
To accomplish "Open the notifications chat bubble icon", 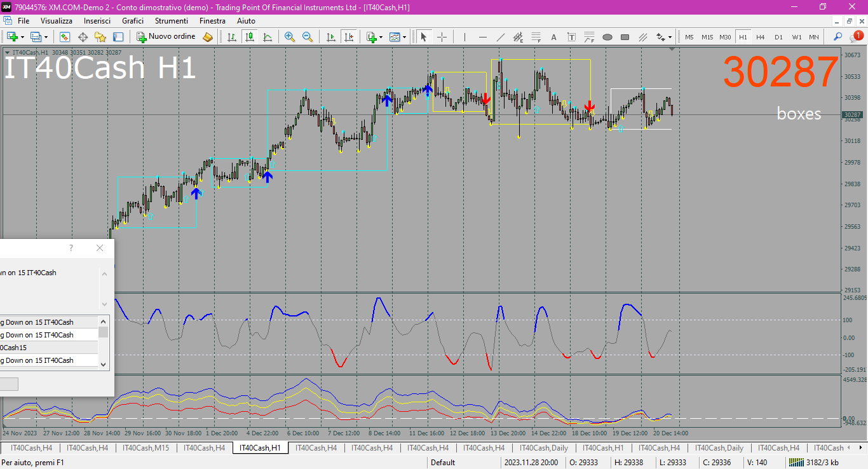I will coord(855,36).
